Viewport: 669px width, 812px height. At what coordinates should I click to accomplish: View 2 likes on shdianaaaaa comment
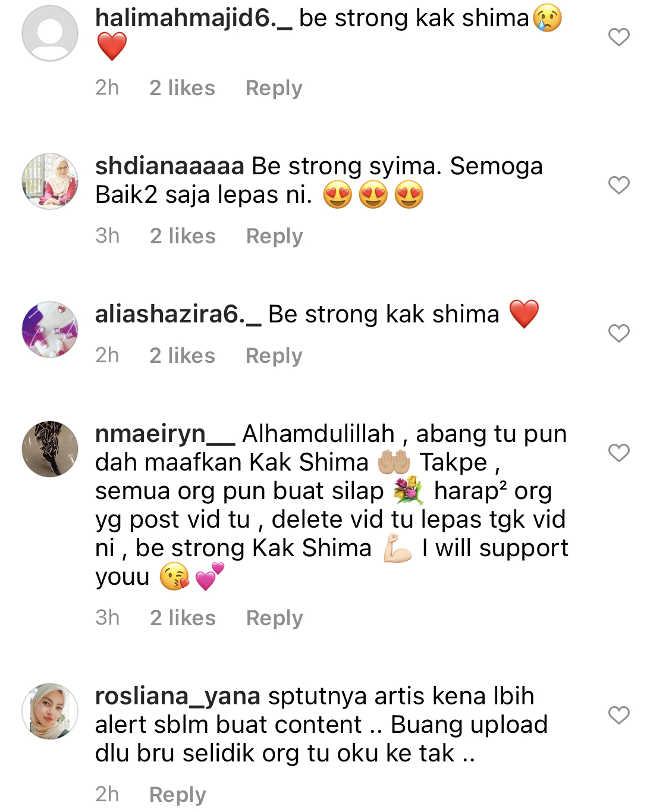click(x=183, y=236)
